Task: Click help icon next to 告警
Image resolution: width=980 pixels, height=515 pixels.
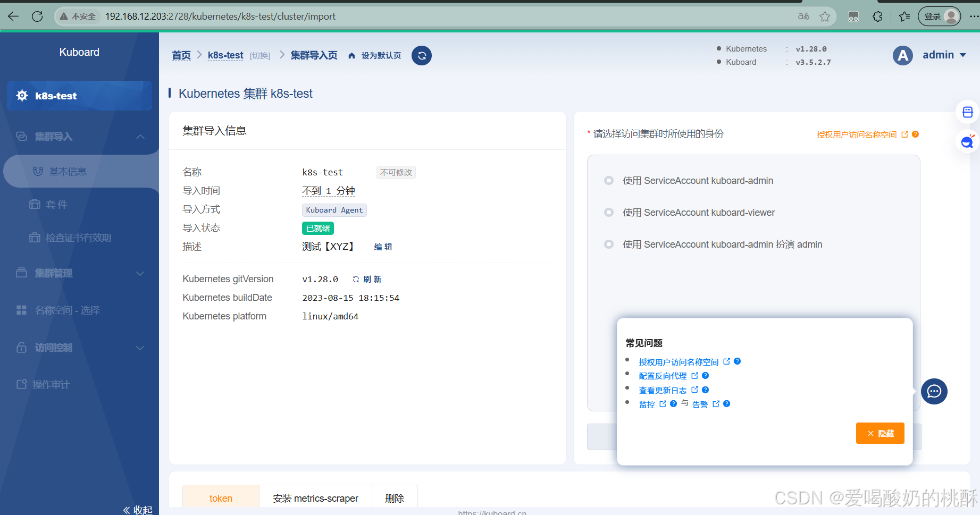Action: pyautogui.click(x=727, y=404)
